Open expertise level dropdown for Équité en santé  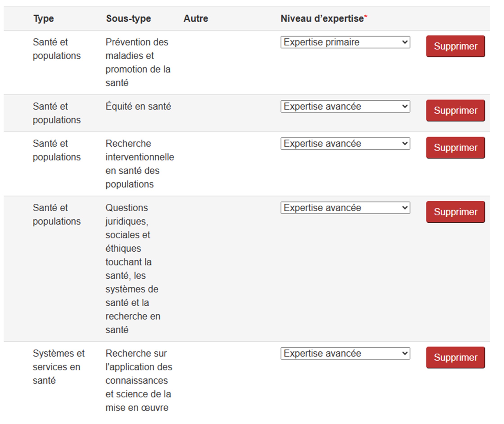point(345,106)
